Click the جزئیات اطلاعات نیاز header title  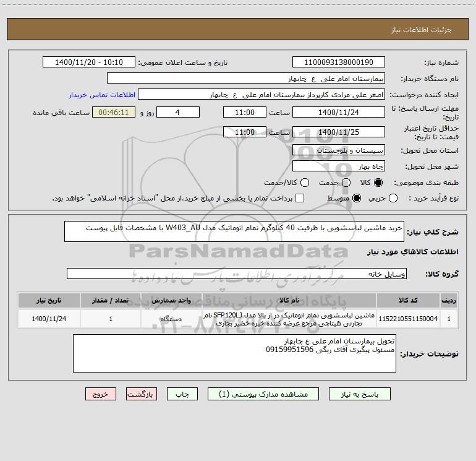point(422,30)
